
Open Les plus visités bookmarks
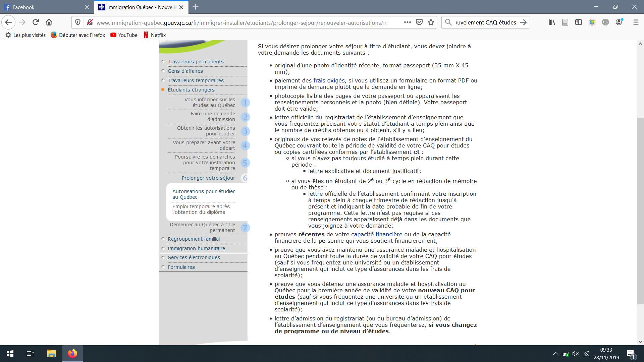pos(25,35)
